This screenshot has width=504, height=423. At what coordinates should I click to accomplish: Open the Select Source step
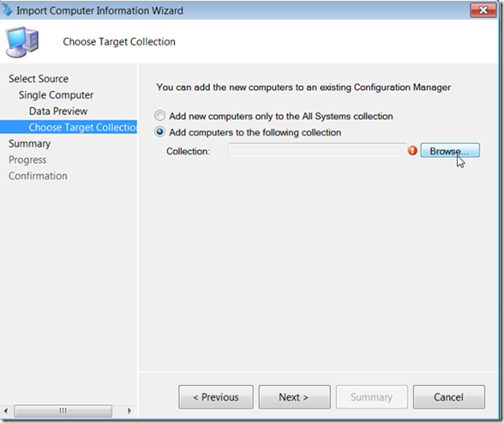pos(39,79)
